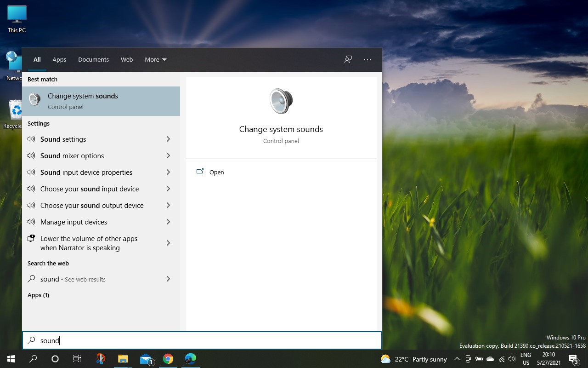Screen dimensions: 588x368
Task: Click speaker icon beside Sound settings
Action: click(31, 139)
